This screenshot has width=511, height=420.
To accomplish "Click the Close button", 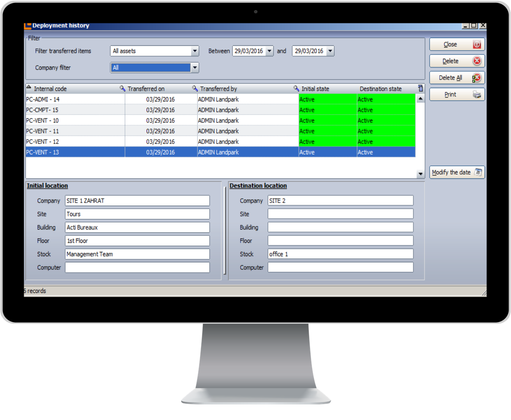I will 457,45.
